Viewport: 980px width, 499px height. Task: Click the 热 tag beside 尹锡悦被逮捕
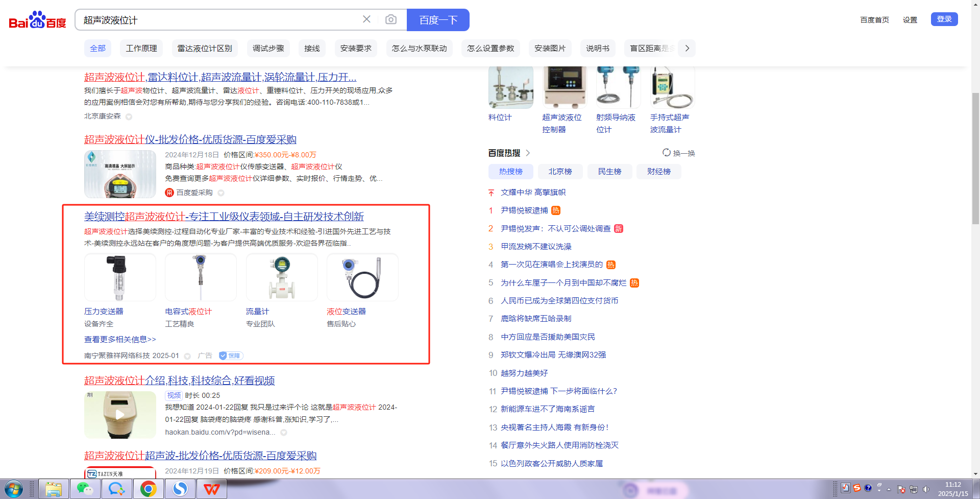pyautogui.click(x=556, y=210)
